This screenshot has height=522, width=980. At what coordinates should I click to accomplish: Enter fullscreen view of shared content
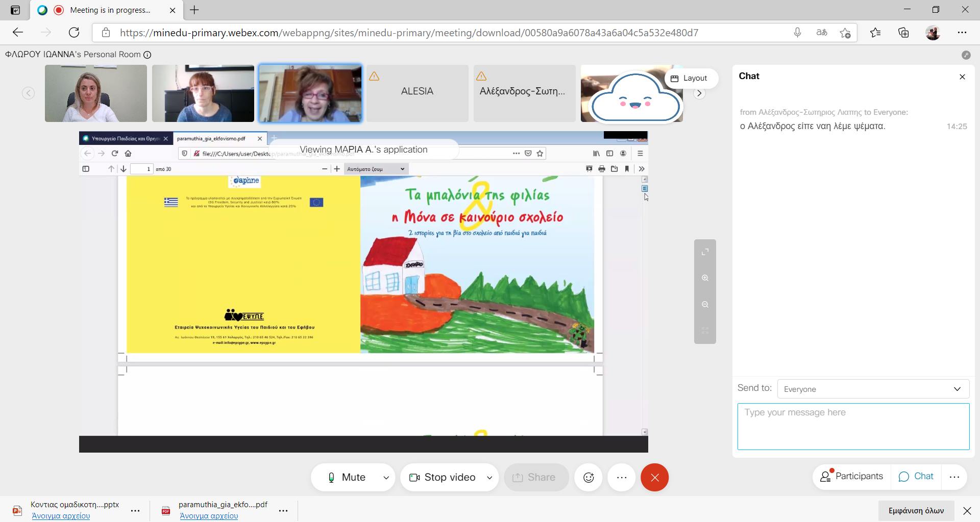point(705,252)
